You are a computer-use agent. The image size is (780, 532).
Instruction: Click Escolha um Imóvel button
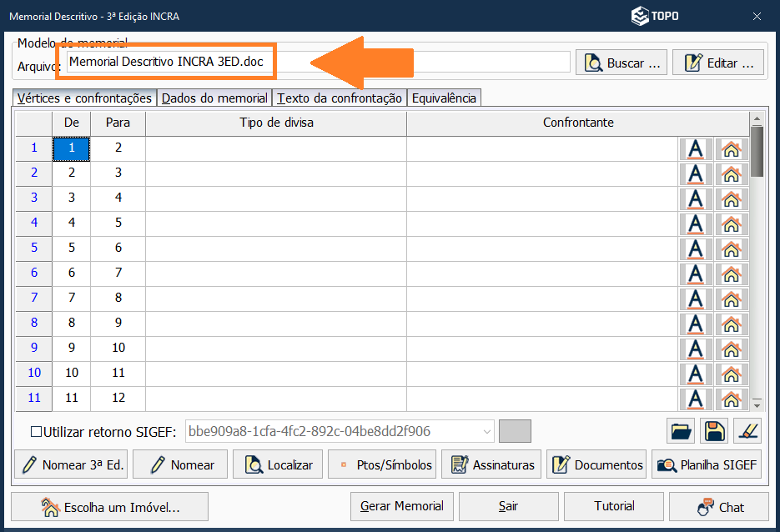point(109,507)
